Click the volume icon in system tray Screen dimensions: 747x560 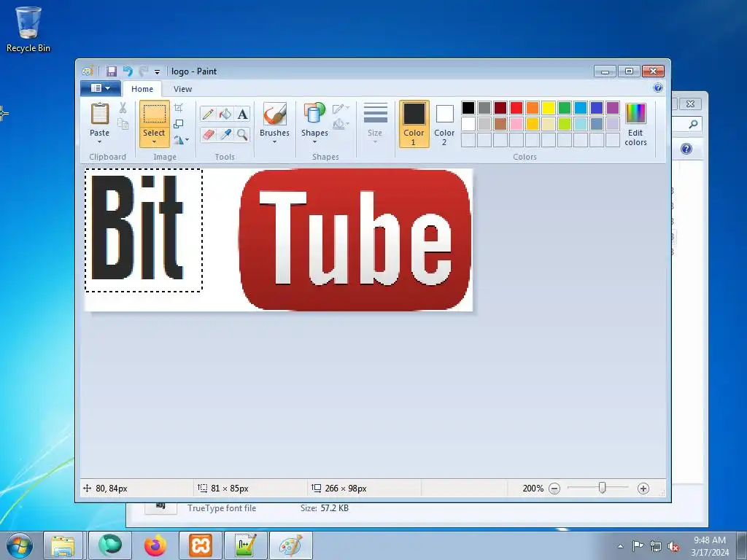[673, 546]
